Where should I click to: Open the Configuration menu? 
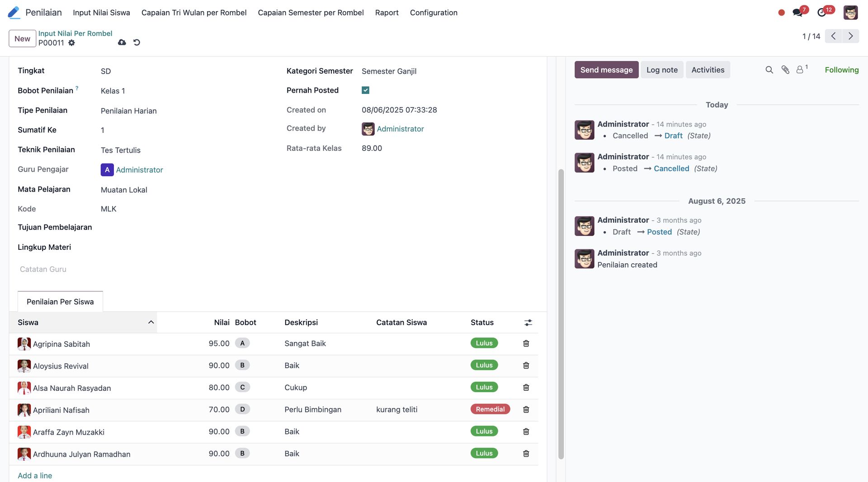433,13
